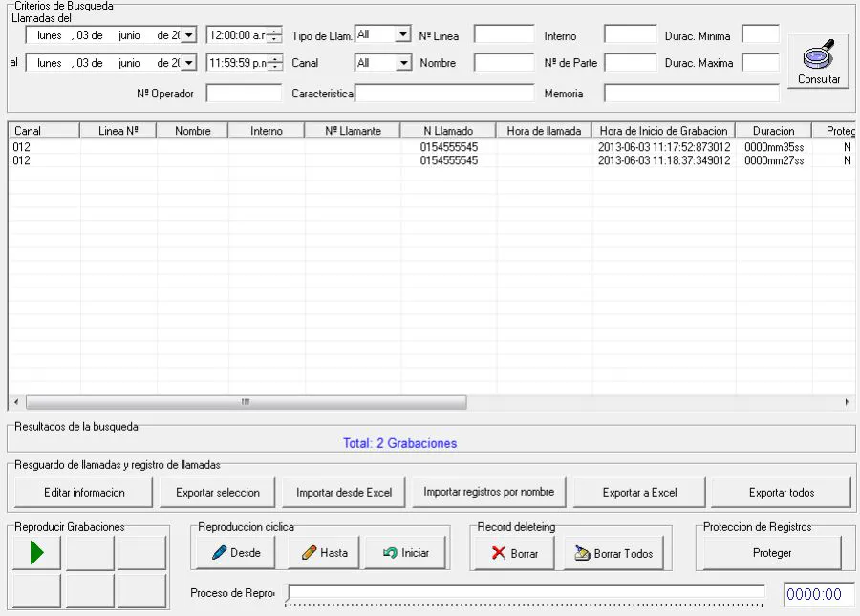Select the first recording row 11:17:52
This screenshot has height=616, width=860.
click(431, 147)
